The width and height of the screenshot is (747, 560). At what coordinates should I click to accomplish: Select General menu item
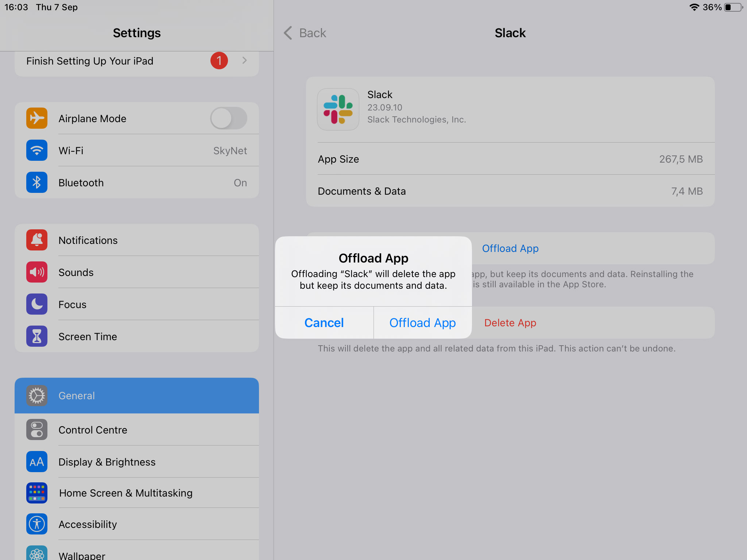[136, 395]
